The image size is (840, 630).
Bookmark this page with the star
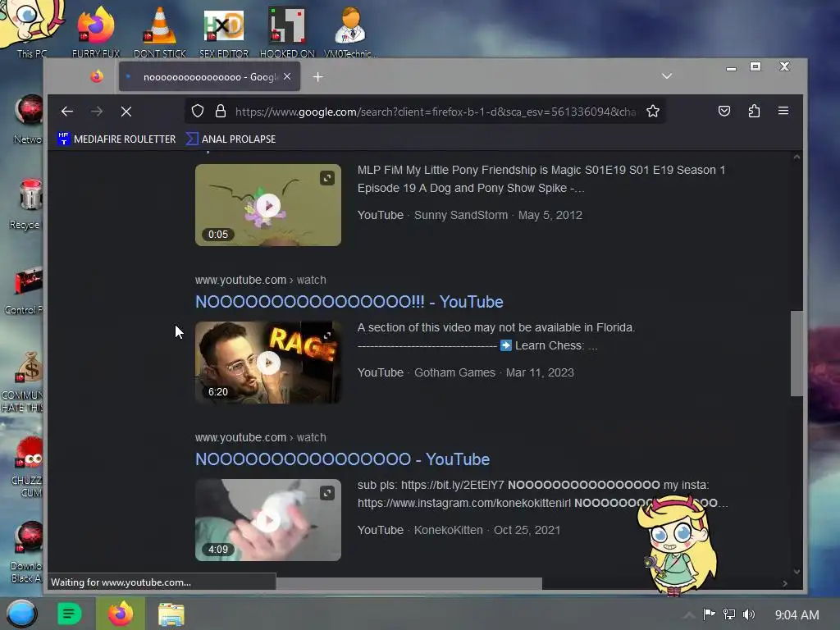click(652, 111)
